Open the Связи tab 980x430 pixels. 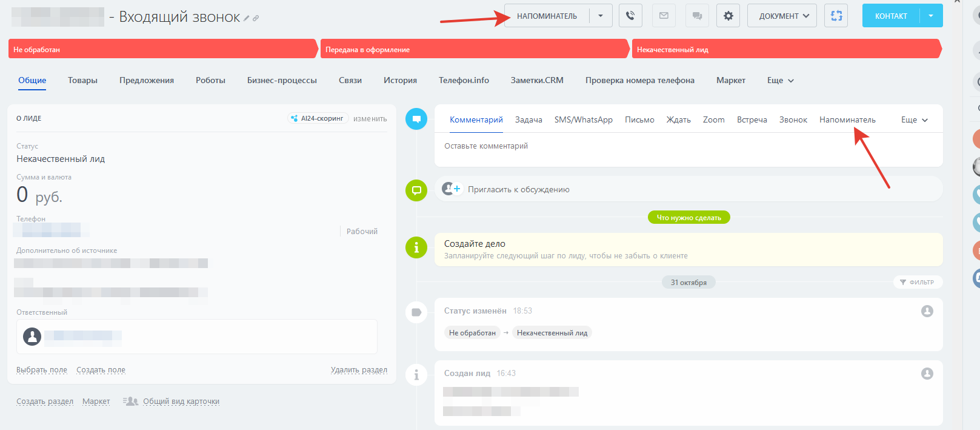[350, 80]
